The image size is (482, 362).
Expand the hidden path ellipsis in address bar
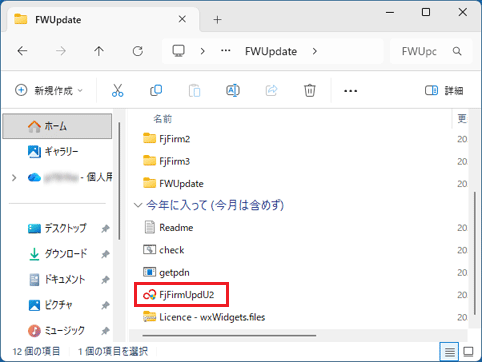[226, 51]
